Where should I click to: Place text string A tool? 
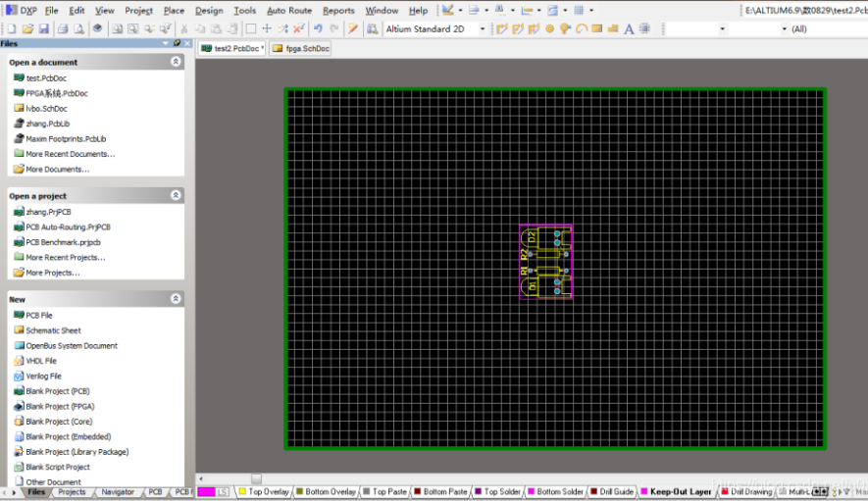click(629, 28)
